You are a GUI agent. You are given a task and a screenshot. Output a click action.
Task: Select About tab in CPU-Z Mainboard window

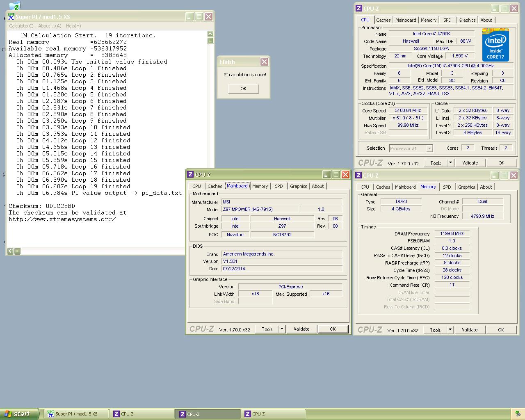pyautogui.click(x=318, y=186)
